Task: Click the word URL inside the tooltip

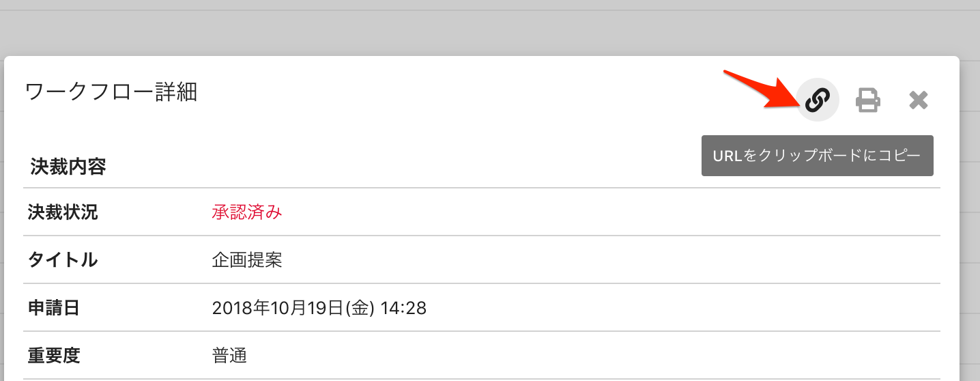Action: [x=727, y=156]
